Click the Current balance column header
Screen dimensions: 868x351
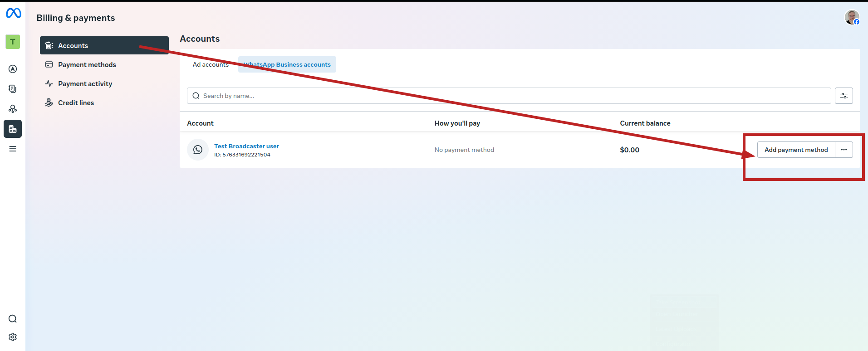pyautogui.click(x=645, y=123)
